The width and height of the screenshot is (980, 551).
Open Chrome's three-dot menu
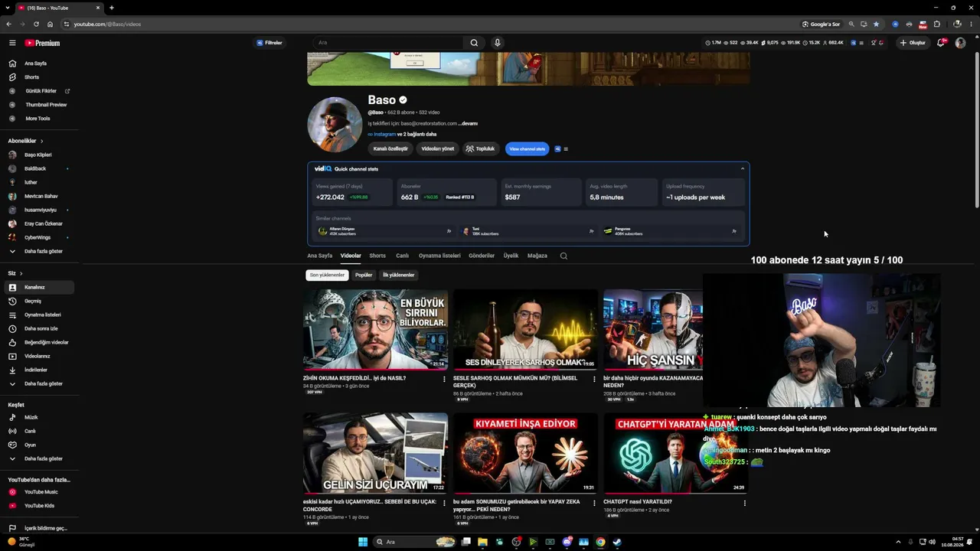pos(971,24)
